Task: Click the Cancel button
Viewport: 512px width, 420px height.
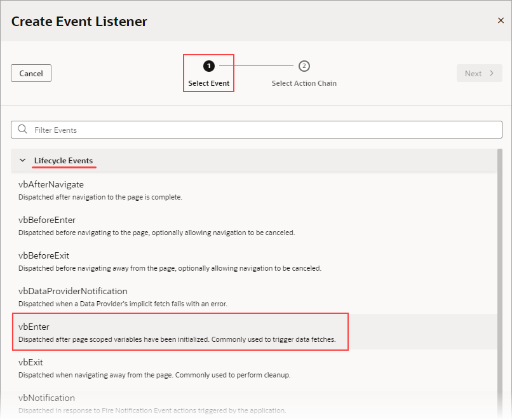Action: coord(30,72)
